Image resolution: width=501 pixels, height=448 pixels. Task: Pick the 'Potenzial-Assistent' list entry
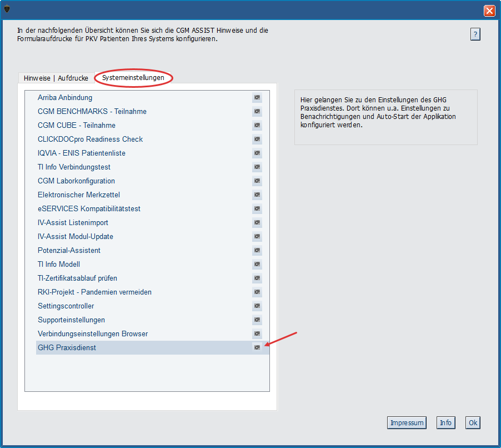coord(153,250)
